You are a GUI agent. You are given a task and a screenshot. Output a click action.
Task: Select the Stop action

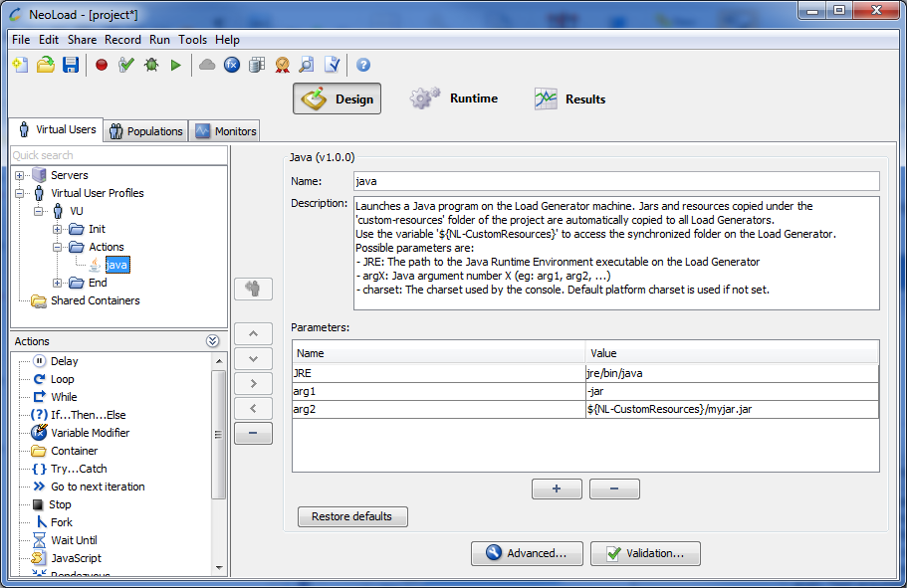point(52,504)
